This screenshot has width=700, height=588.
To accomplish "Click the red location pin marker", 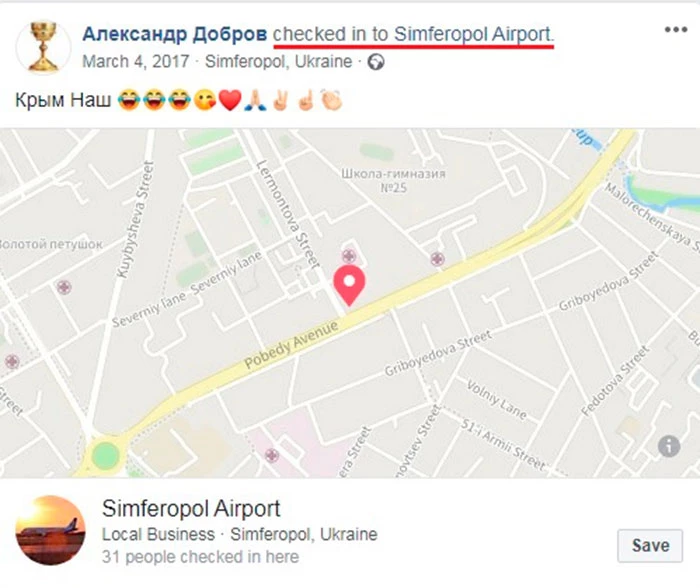I will 349,285.
